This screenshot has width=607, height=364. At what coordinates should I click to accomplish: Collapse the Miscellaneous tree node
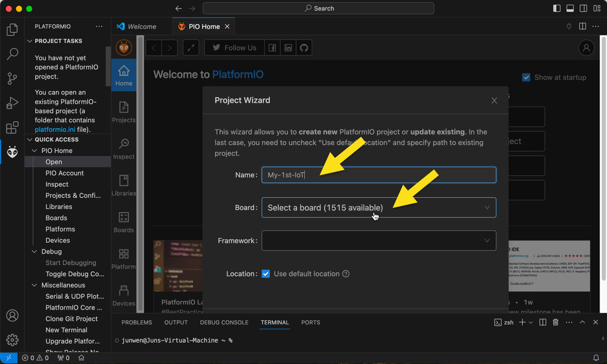[35, 285]
